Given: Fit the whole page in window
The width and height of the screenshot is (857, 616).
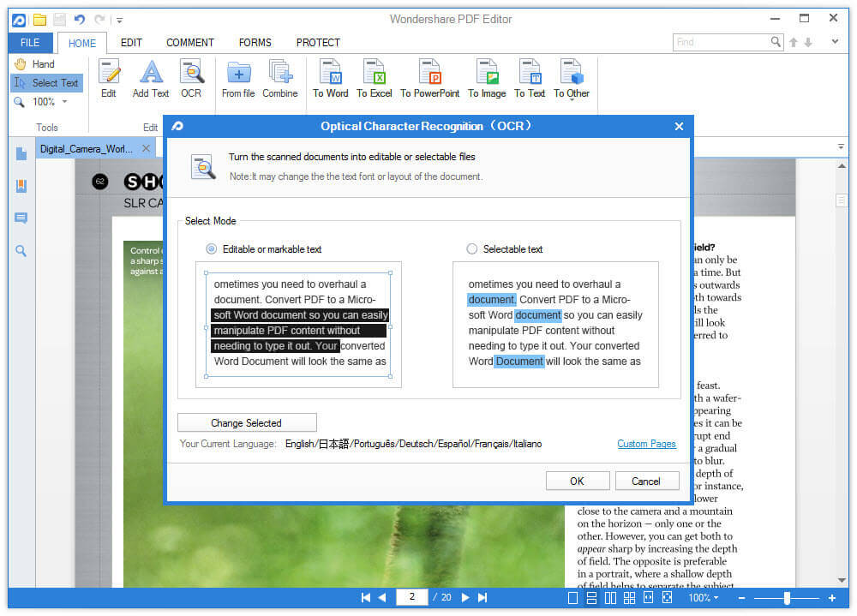Looking at the screenshot, I should pos(667,598).
